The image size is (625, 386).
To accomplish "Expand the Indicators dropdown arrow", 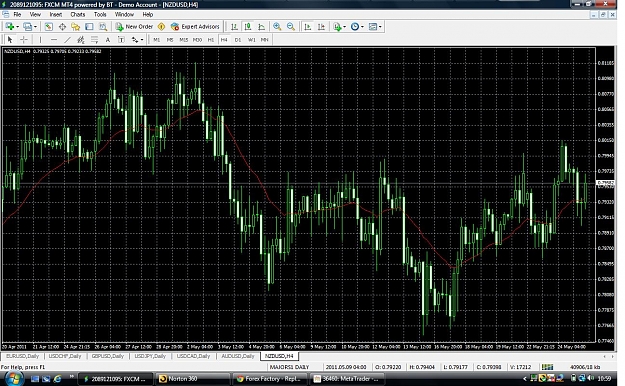I will point(344,27).
